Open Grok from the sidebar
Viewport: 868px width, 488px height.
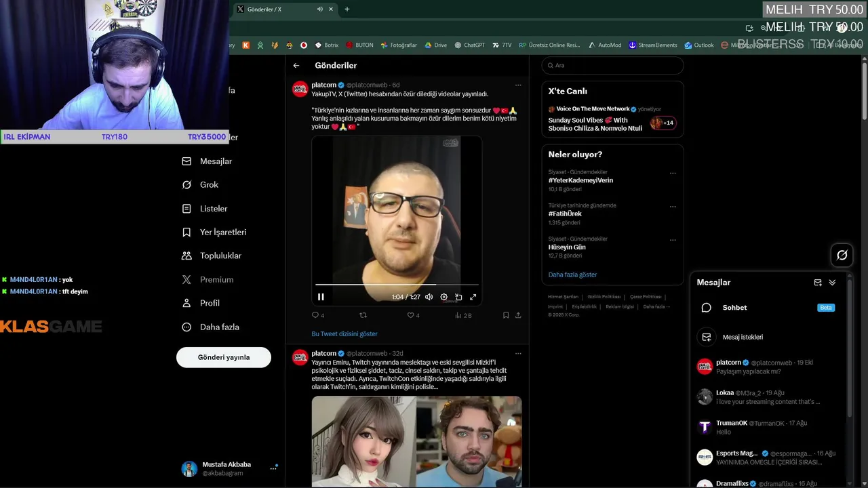201,184
